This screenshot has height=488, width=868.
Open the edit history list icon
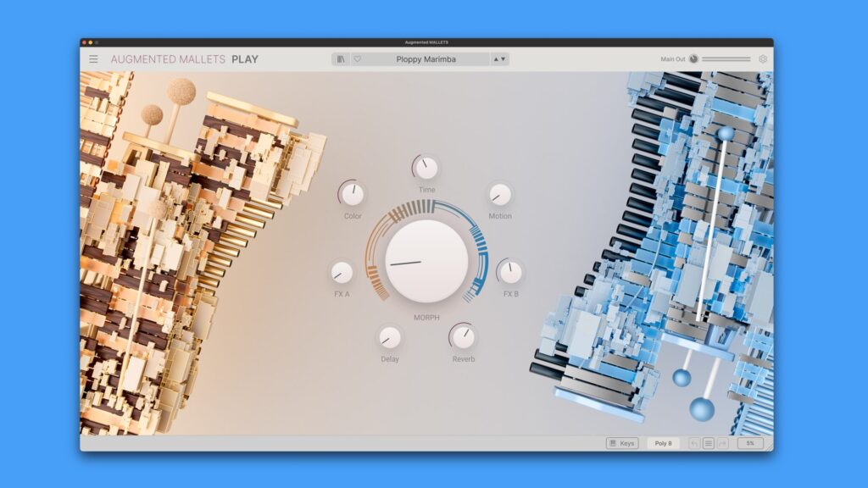[709, 443]
